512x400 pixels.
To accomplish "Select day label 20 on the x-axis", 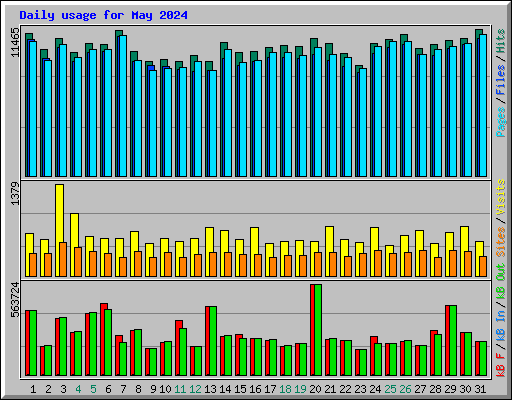I will pos(315,389).
